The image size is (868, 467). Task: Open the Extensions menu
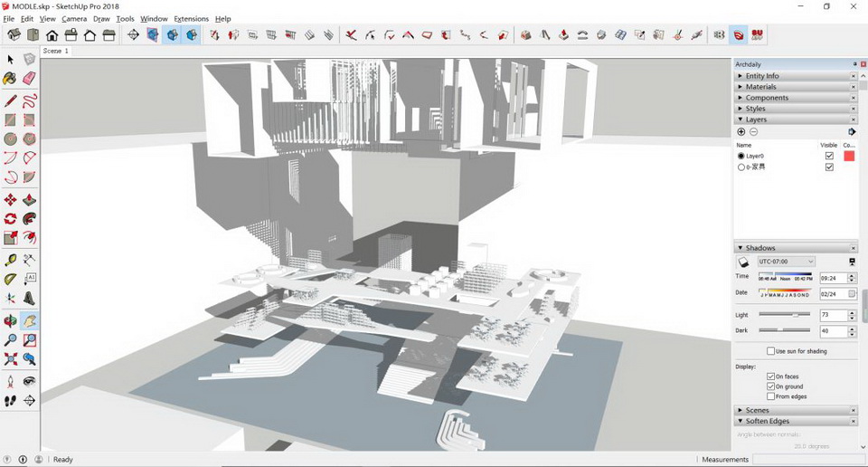pos(191,18)
